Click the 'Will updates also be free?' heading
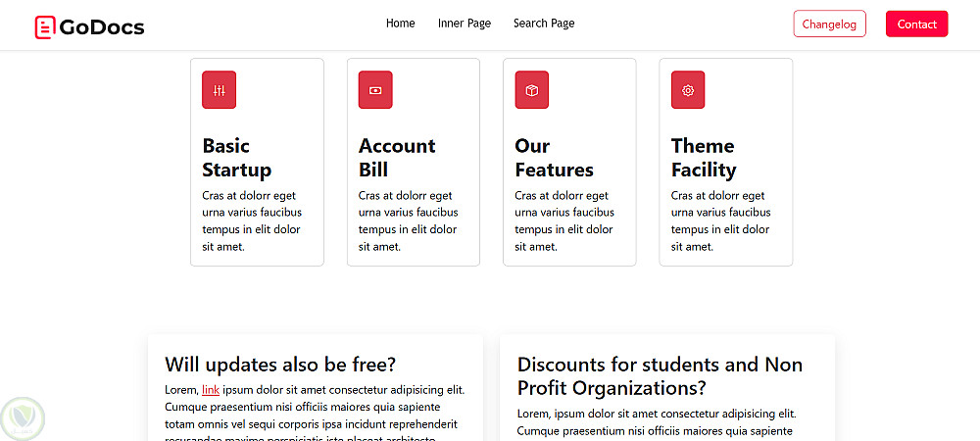The width and height of the screenshot is (980, 441). point(280,365)
